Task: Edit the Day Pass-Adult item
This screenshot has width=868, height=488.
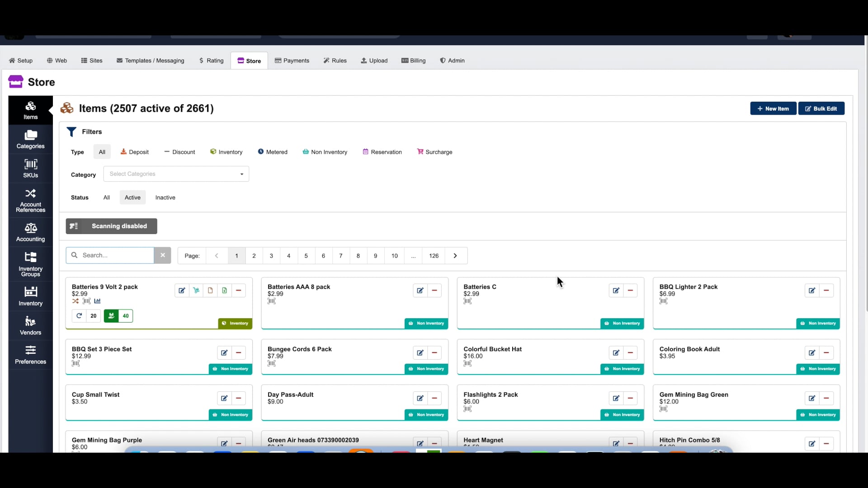Action: click(x=420, y=399)
